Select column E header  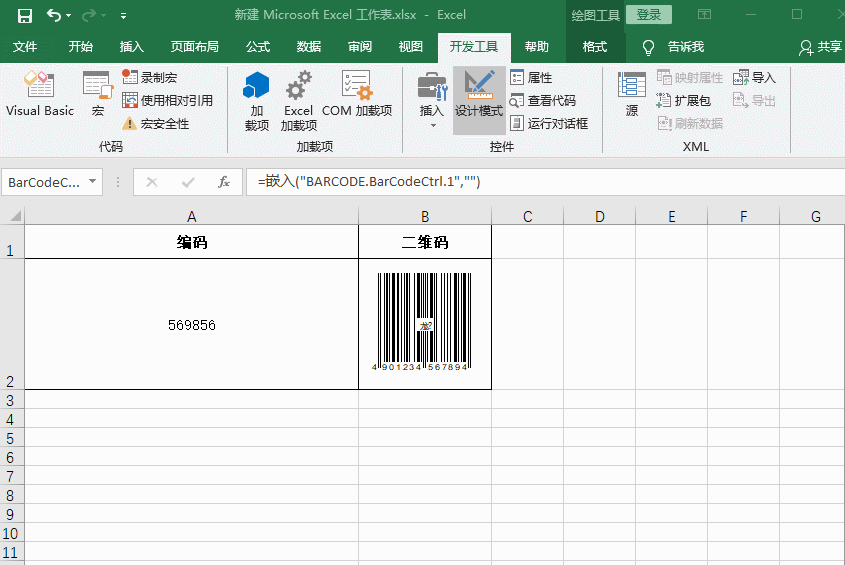tap(671, 216)
